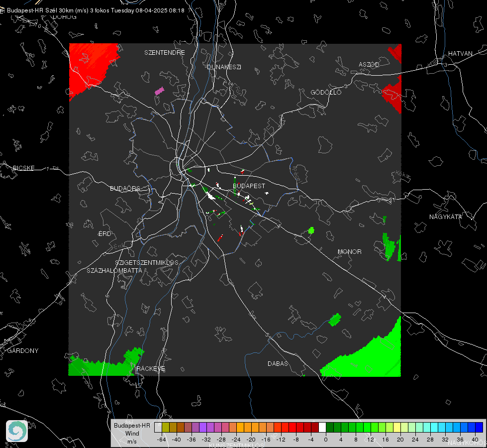This screenshot has height=448, width=487.
Task: Click the 'SZENTENDRE' label on the map
Action: 165,53
